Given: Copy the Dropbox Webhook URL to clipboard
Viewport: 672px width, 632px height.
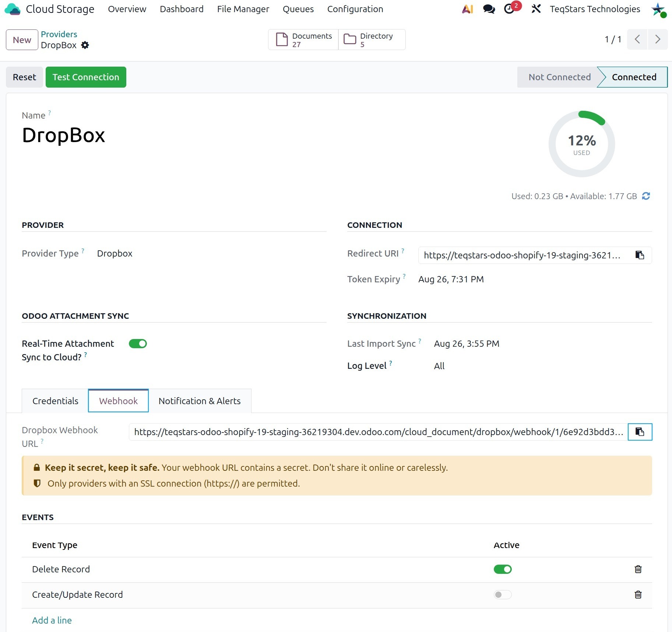Looking at the screenshot, I should tap(640, 432).
